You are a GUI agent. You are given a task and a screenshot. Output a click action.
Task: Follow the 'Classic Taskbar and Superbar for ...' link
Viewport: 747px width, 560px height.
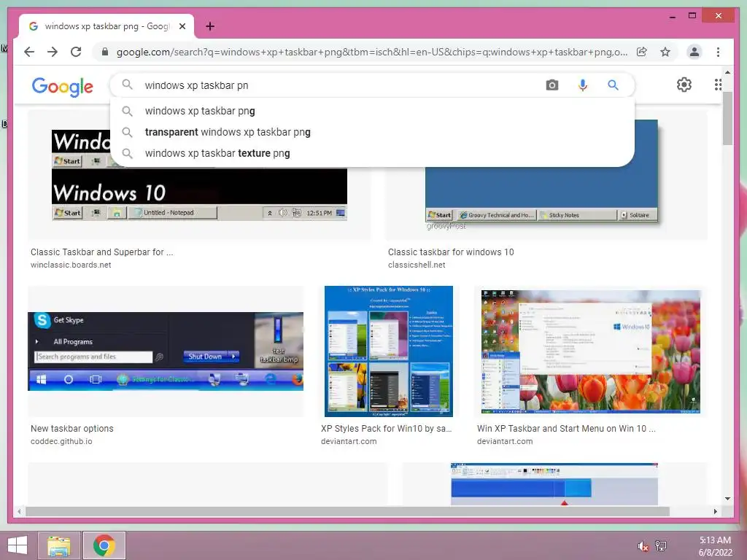coord(102,252)
